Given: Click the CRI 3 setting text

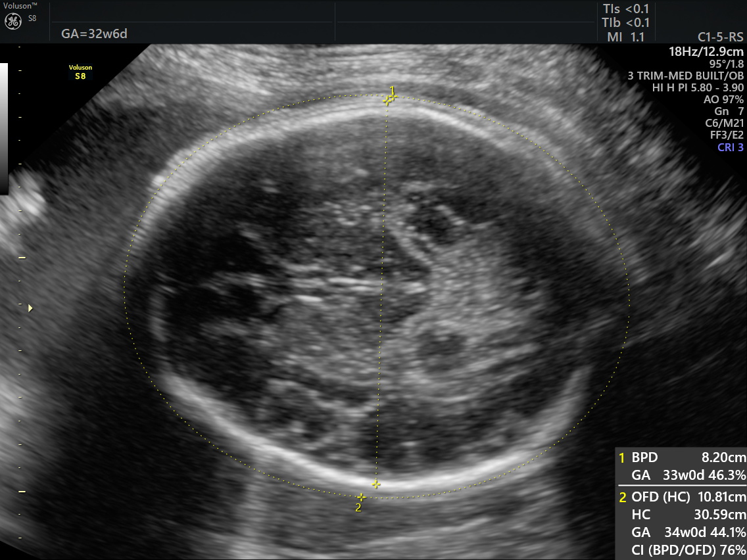Looking at the screenshot, I should coord(731,147).
